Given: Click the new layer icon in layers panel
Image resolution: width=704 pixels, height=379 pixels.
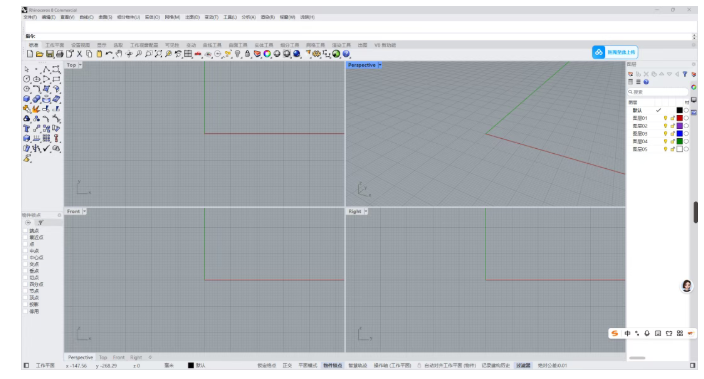Looking at the screenshot, I should coord(631,74).
